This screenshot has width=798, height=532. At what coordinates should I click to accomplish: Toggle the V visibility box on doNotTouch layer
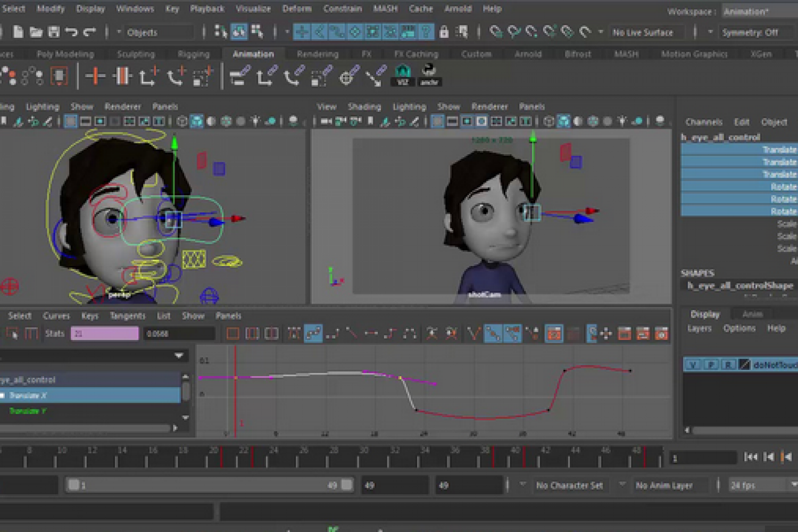(693, 365)
